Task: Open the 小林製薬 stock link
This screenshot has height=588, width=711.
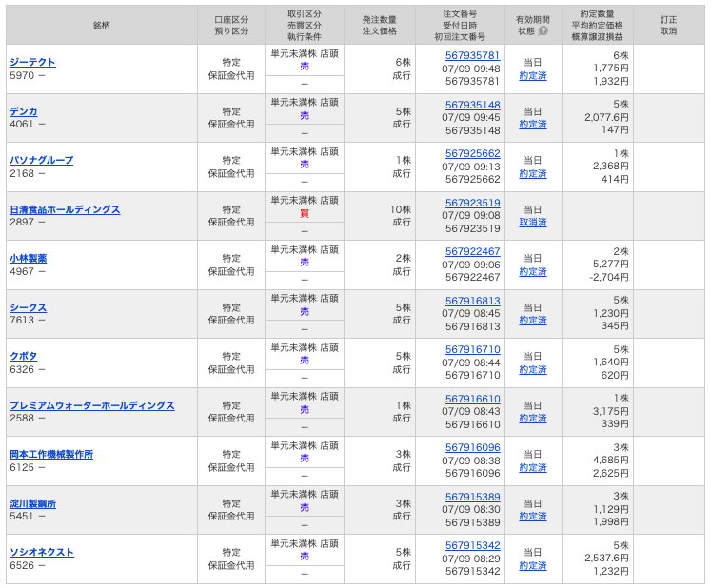Action: (x=29, y=259)
